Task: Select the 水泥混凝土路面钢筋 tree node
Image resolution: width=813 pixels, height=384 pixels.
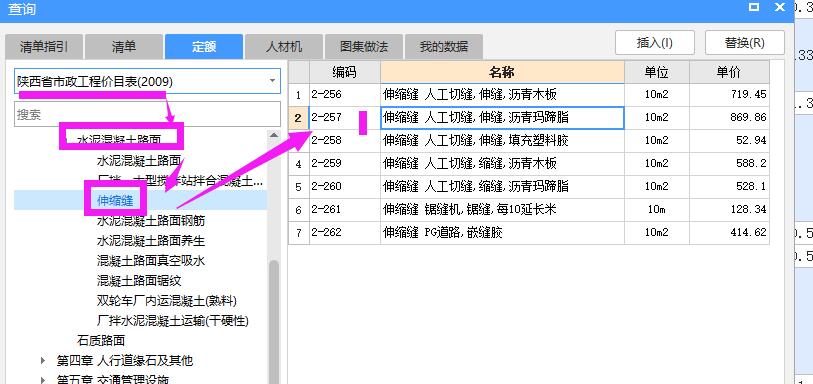Action: point(151,221)
